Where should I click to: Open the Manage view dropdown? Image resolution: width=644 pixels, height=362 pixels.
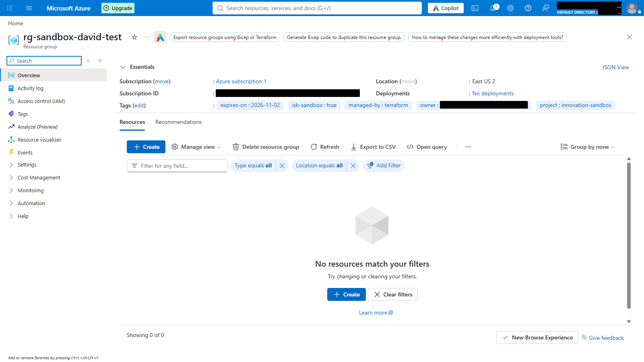[x=196, y=147]
